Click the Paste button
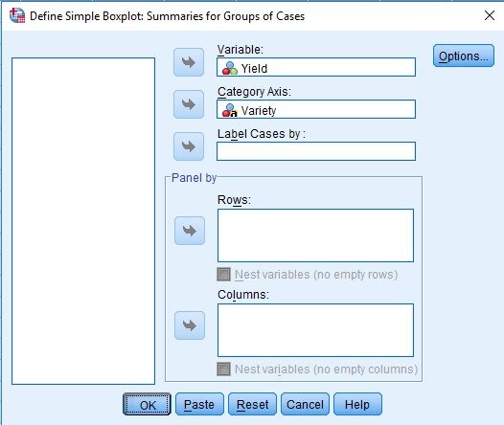This screenshot has width=504, height=425. coord(199,405)
